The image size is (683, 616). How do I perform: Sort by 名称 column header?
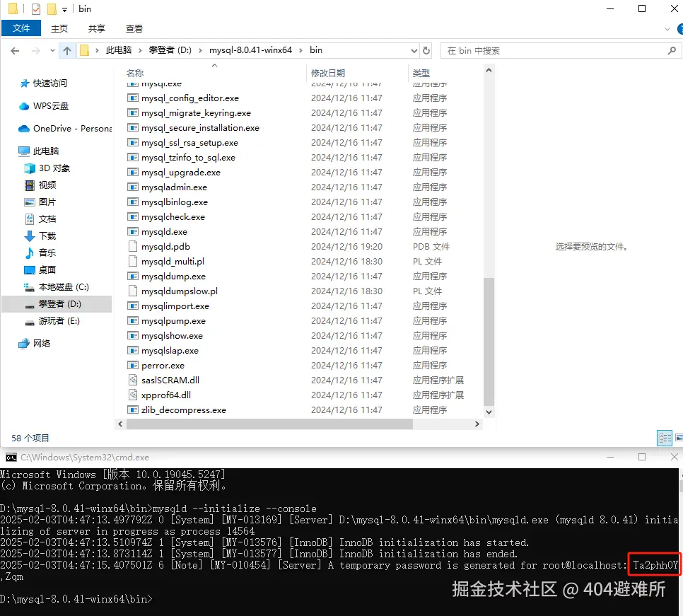tap(135, 73)
